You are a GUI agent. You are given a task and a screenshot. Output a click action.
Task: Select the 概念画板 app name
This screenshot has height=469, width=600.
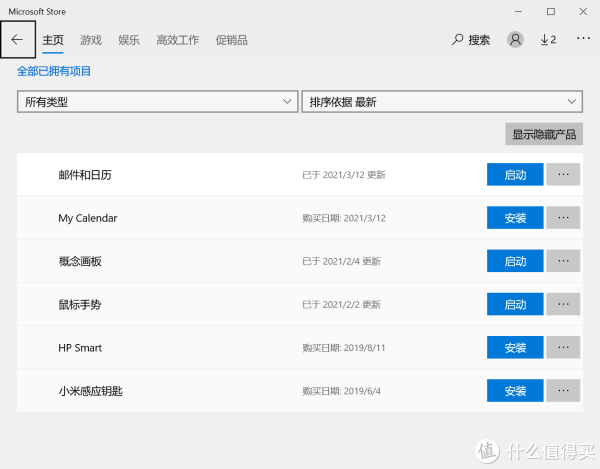click(x=80, y=261)
